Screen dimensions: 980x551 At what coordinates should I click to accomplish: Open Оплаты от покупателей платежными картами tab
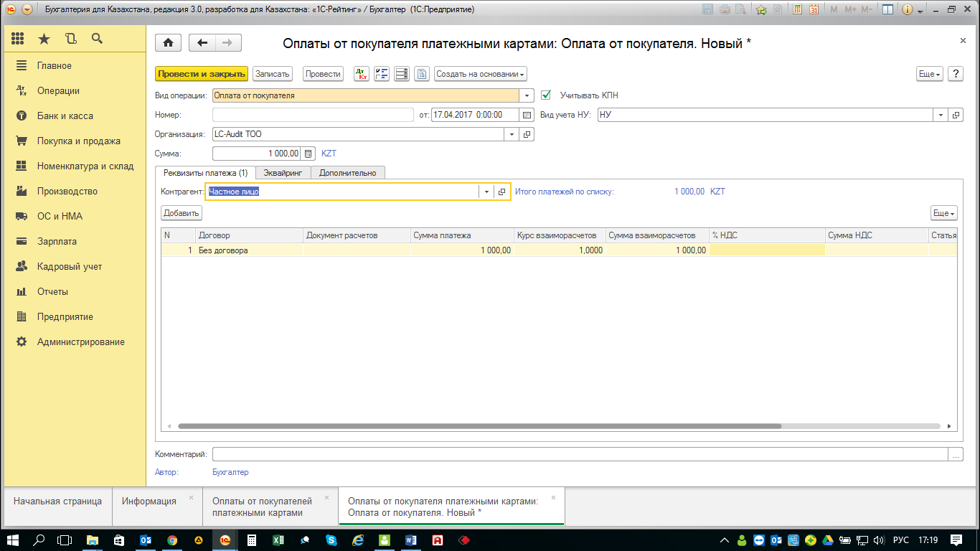pos(270,507)
